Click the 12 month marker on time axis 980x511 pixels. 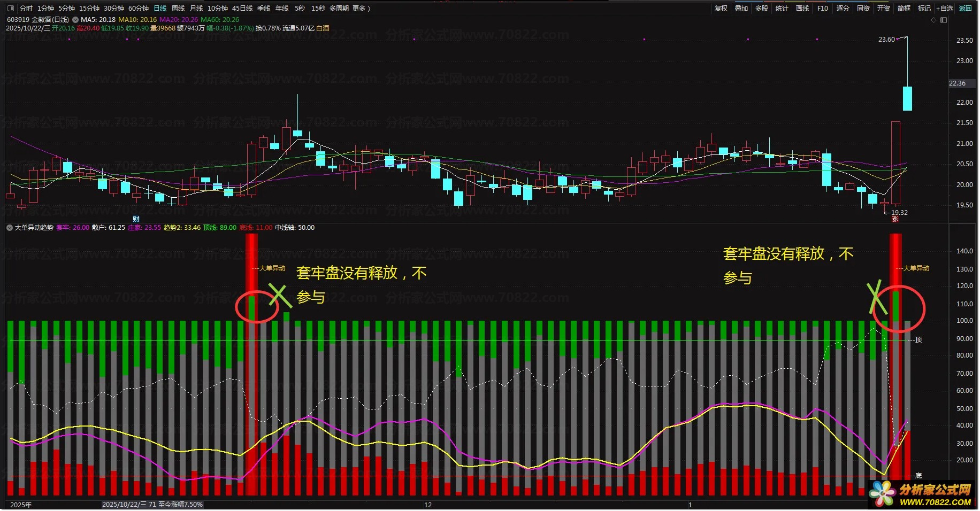(x=428, y=505)
